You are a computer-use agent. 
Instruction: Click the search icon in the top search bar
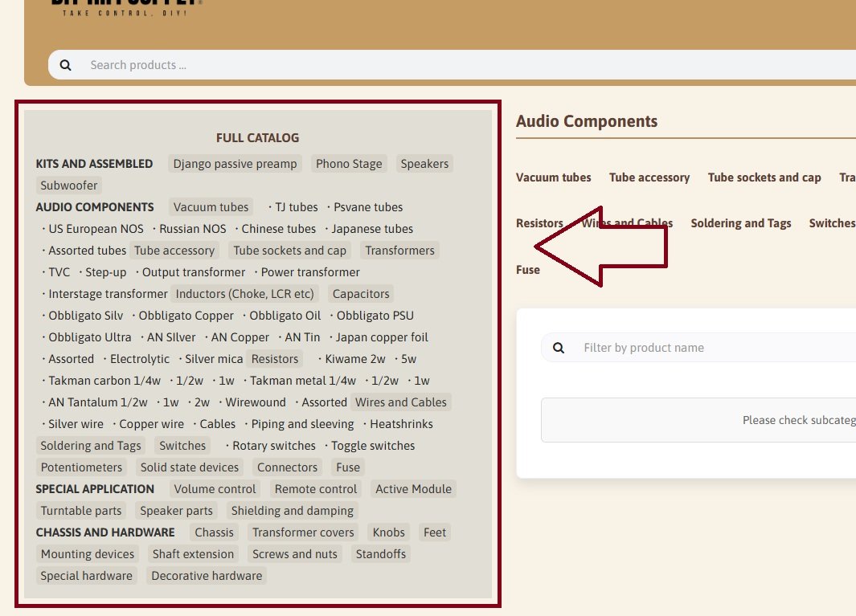tap(66, 65)
